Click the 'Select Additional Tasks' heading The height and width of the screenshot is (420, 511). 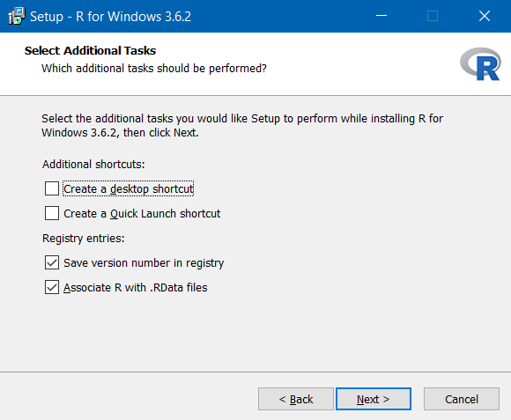point(90,51)
